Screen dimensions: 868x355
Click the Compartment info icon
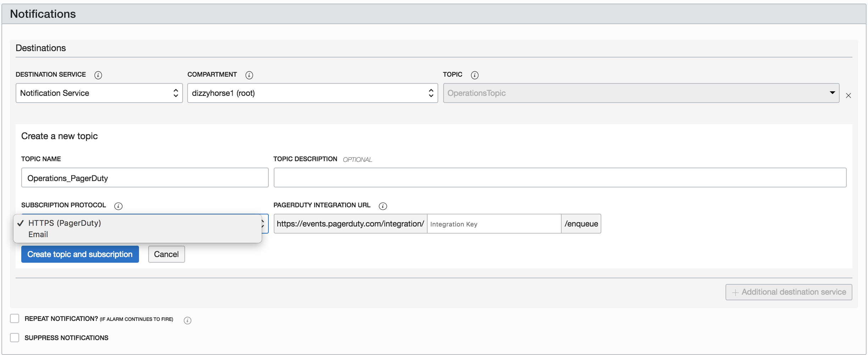pyautogui.click(x=249, y=75)
